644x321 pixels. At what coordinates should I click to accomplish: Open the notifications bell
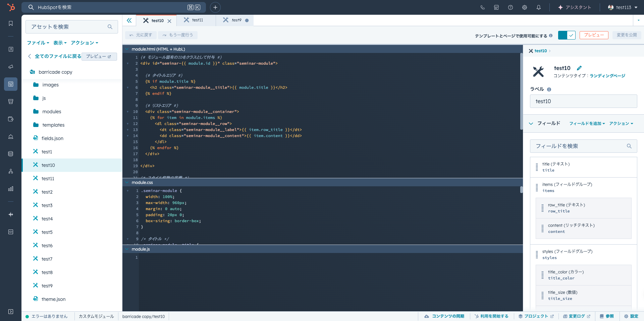point(538,7)
